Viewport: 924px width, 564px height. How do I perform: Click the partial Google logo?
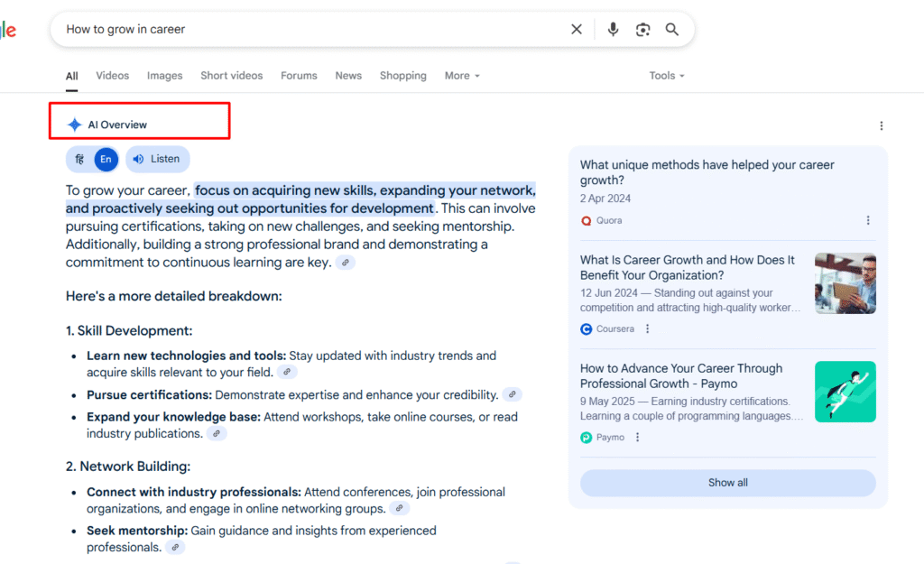coord(7,30)
